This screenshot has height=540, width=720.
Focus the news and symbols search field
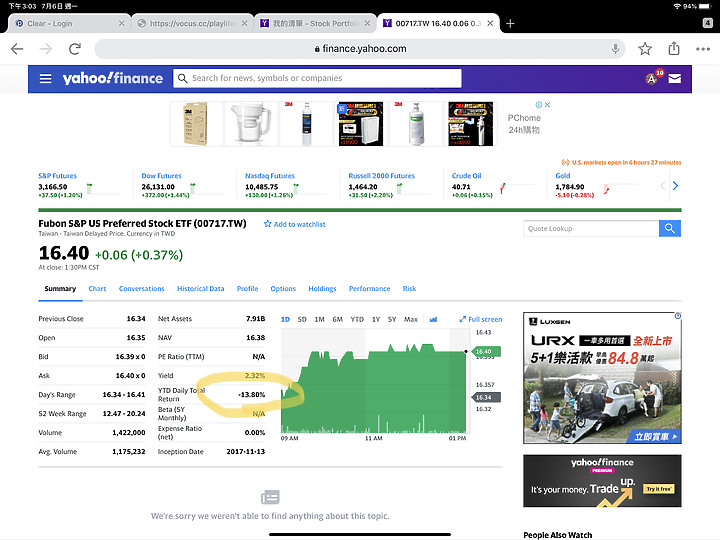[x=317, y=78]
